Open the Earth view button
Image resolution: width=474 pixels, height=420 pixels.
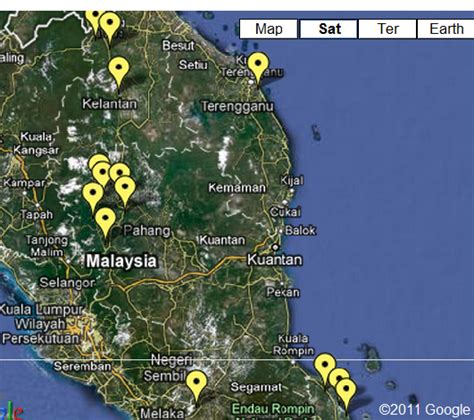446,29
